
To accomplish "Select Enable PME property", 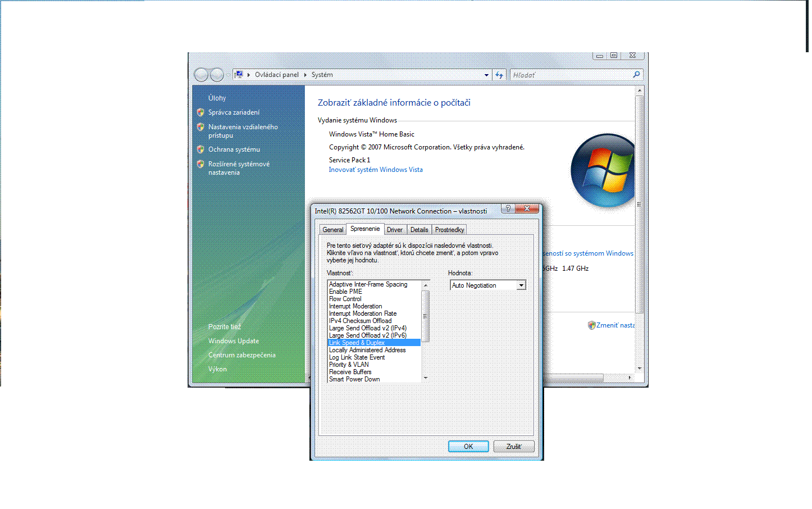I will tap(374, 292).
